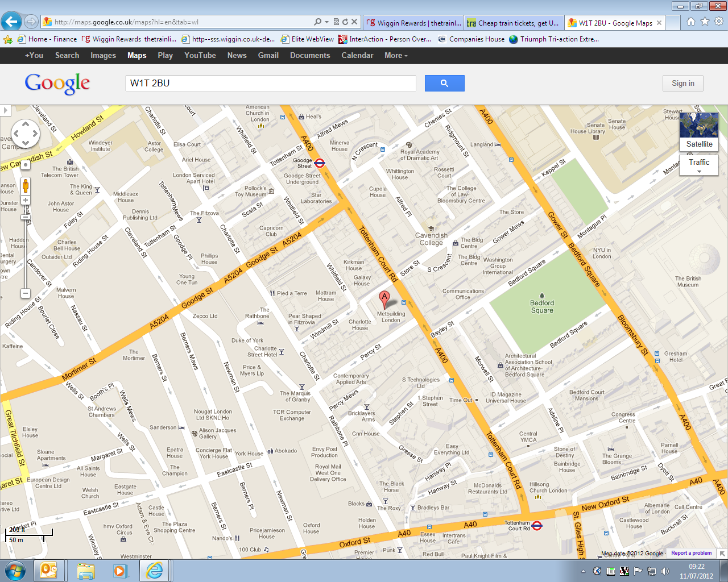Viewport: 728px width, 582px height.
Task: Click the Internet Explorer taskbar icon
Action: tap(154, 570)
